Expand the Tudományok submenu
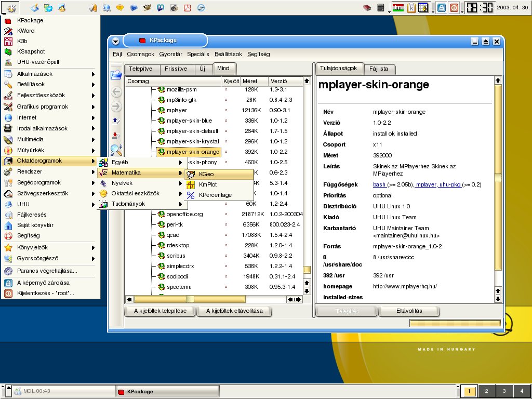Screen dimensions: 532x399 tap(128, 204)
